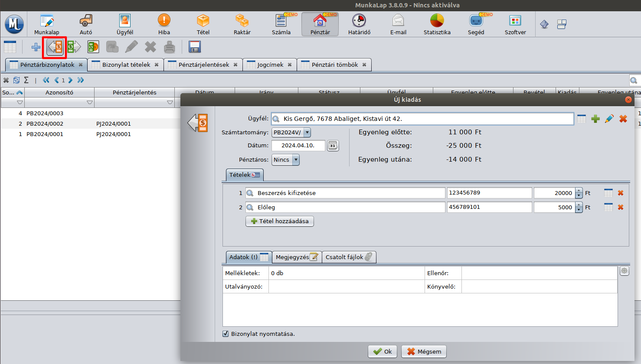The height and width of the screenshot is (364, 641).
Task: Click the save floppy disk icon
Action: coord(195,47)
